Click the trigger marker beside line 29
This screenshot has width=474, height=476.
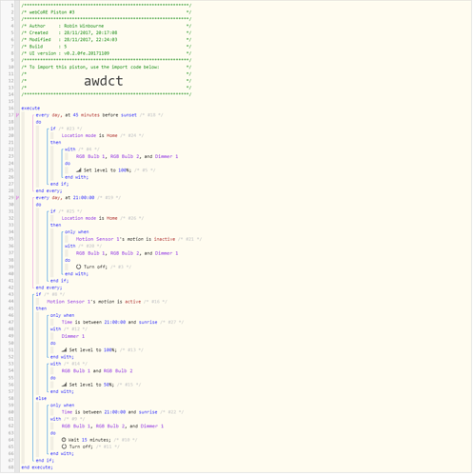(17, 198)
